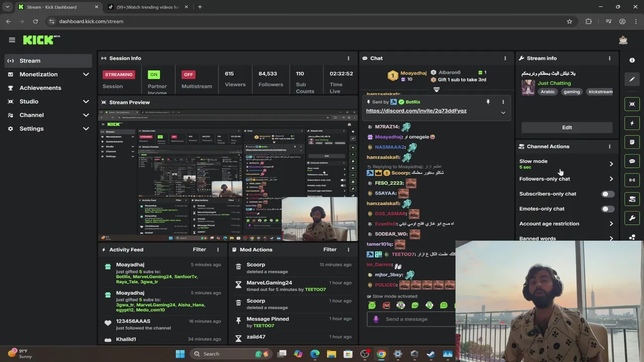Open the Windows Start button
The height and width of the screenshot is (362, 644).
coord(180,354)
